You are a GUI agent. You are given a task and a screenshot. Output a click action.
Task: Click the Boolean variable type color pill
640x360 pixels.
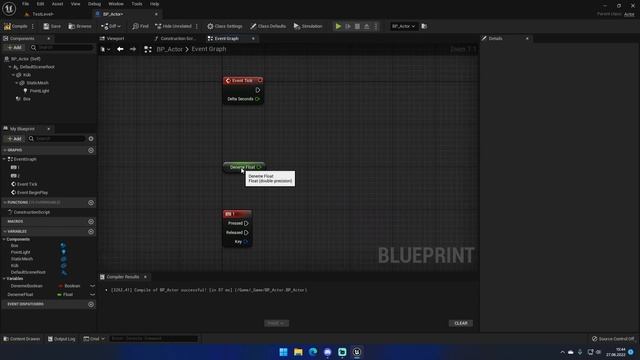tap(61, 286)
